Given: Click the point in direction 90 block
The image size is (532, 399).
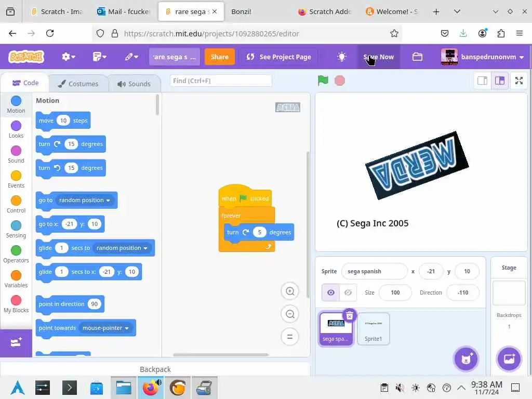Looking at the screenshot, I should (x=70, y=304).
